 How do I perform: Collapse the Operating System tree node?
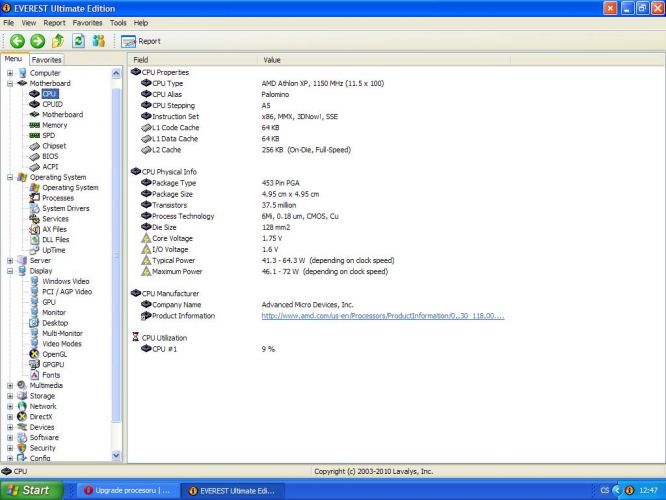(x=10, y=177)
